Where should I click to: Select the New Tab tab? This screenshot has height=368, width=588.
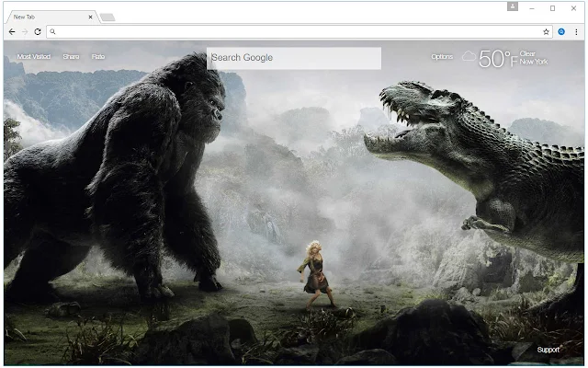(x=51, y=17)
